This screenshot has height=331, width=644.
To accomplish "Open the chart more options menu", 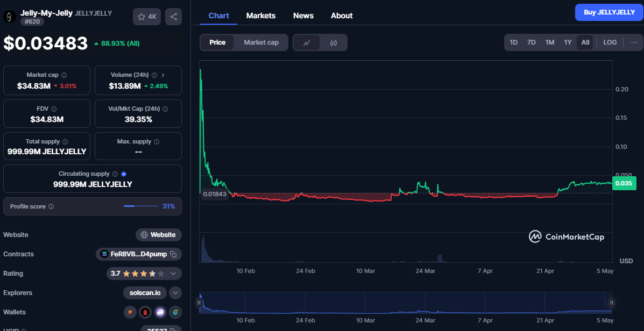I will 634,42.
